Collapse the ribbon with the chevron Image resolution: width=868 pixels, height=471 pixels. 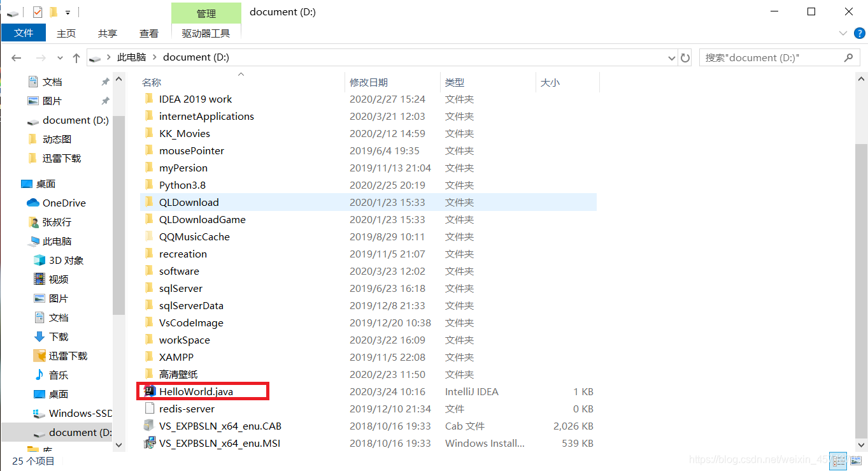point(843,33)
